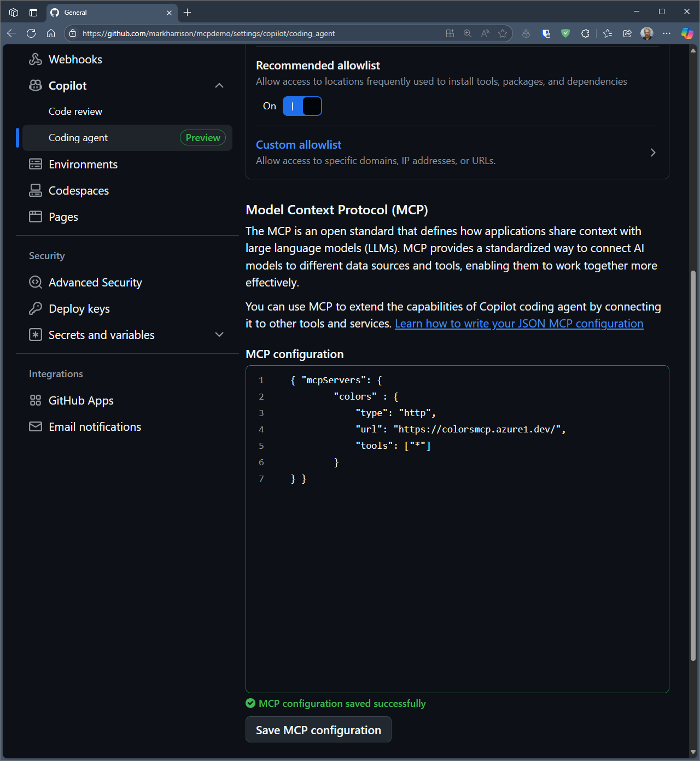
Task: Open Environments settings page
Action: coord(83,165)
